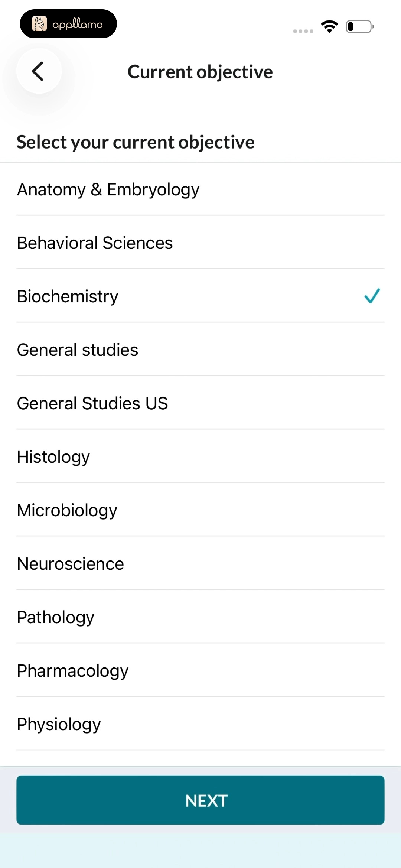Select Microbiology in the objective list

click(x=200, y=510)
